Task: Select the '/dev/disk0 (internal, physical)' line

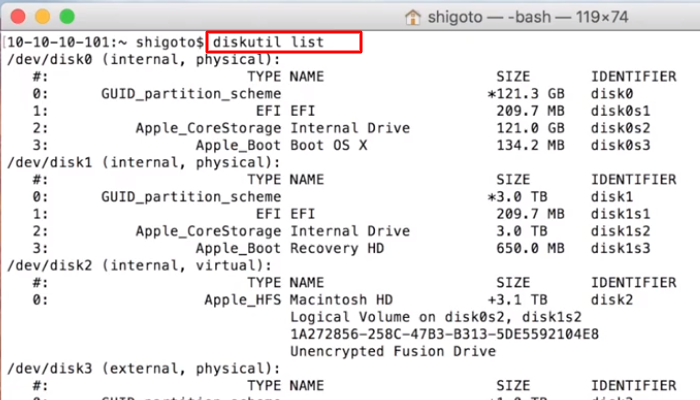Action: [139, 59]
